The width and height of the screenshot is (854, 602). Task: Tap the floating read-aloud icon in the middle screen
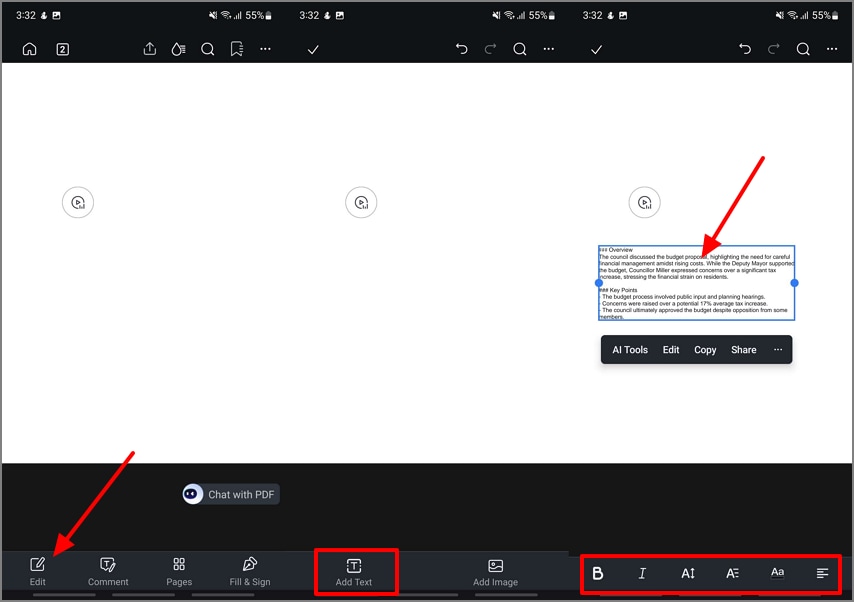pyautogui.click(x=361, y=203)
